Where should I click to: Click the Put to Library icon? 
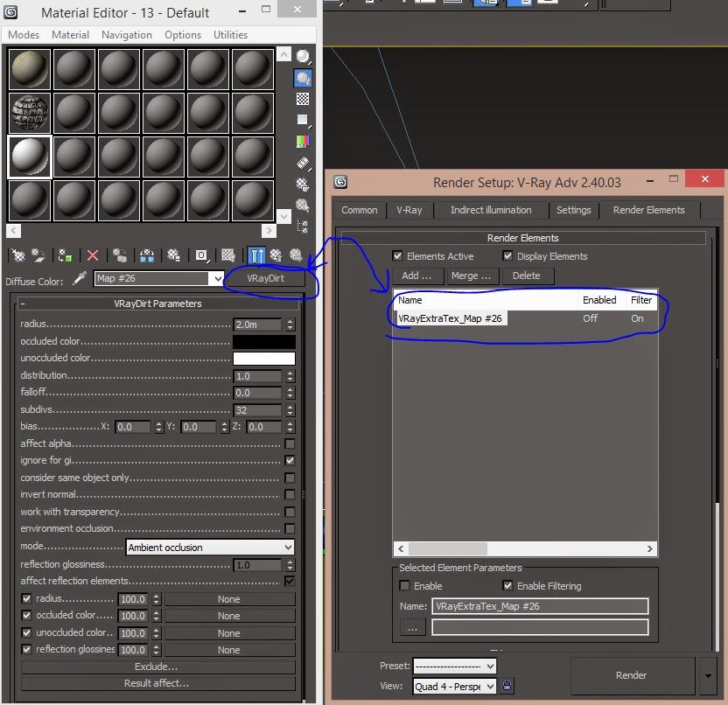173,255
